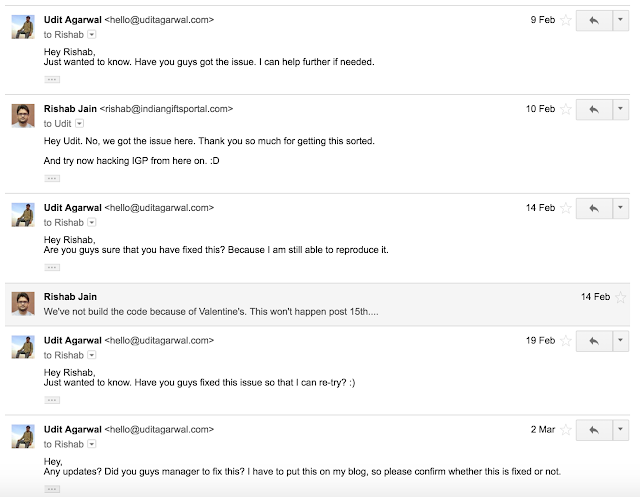Show trimmed content in 10 Feb message
Viewport: 640px width, 497px height.
(x=53, y=176)
